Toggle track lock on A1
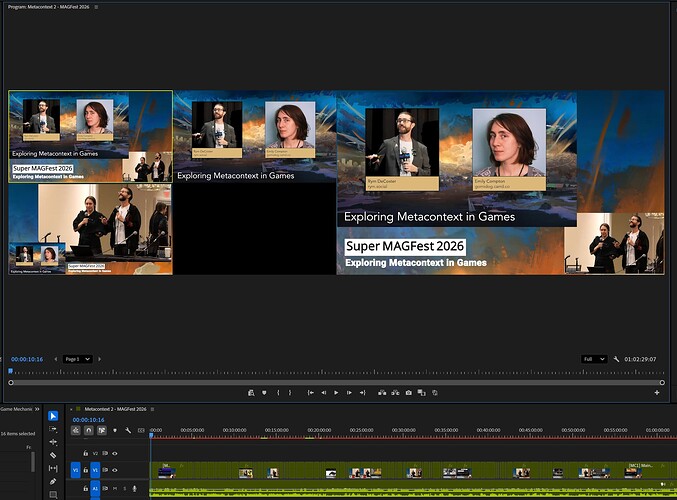 click(85, 488)
